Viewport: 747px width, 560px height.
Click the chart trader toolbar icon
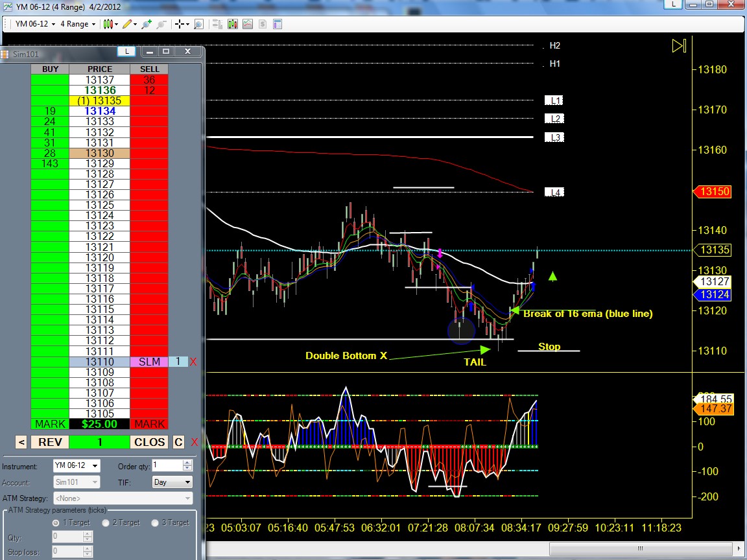pyautogui.click(x=217, y=24)
